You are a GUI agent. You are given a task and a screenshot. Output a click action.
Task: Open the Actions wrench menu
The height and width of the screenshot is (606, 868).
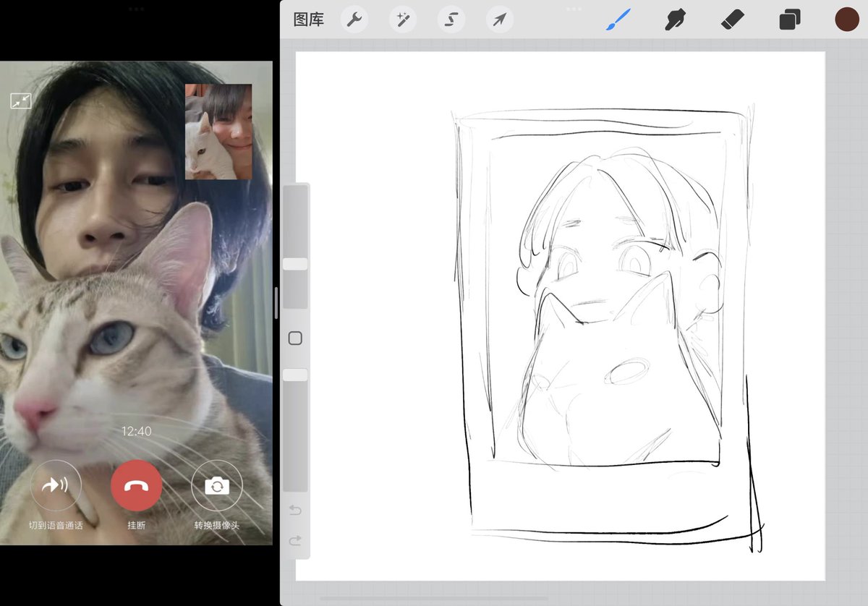tap(354, 20)
